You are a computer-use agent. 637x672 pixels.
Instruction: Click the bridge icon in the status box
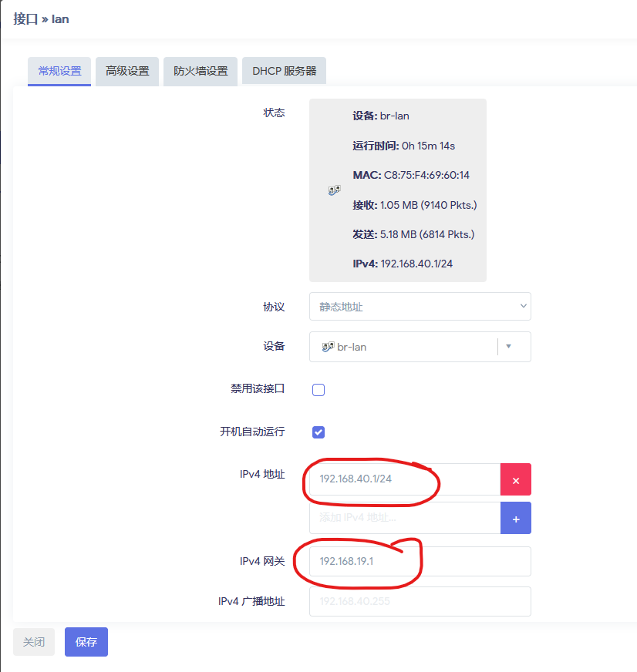tap(334, 190)
